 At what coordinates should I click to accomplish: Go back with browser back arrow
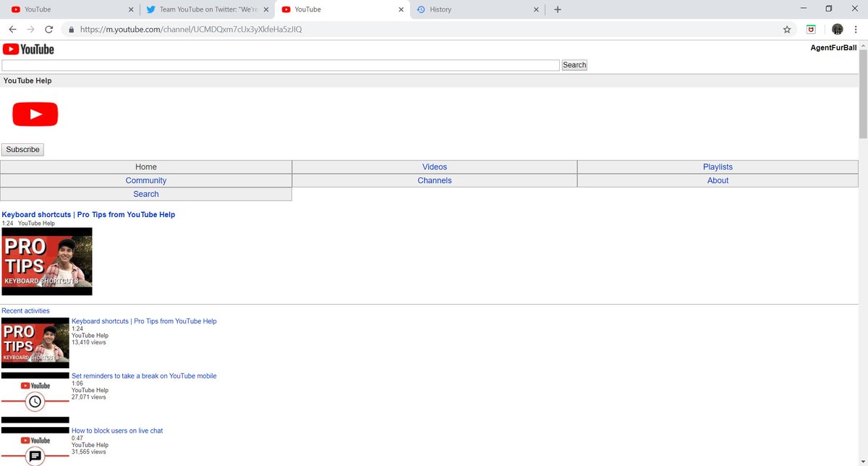point(12,30)
